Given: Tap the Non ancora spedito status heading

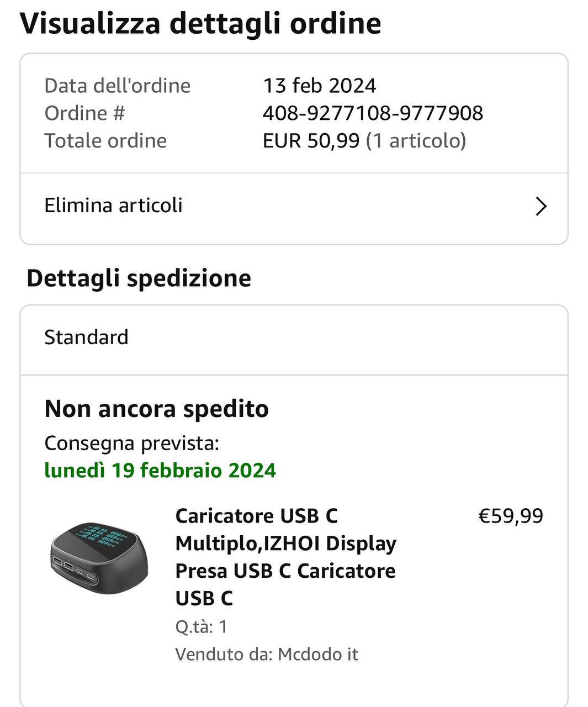Looking at the screenshot, I should click(156, 409).
